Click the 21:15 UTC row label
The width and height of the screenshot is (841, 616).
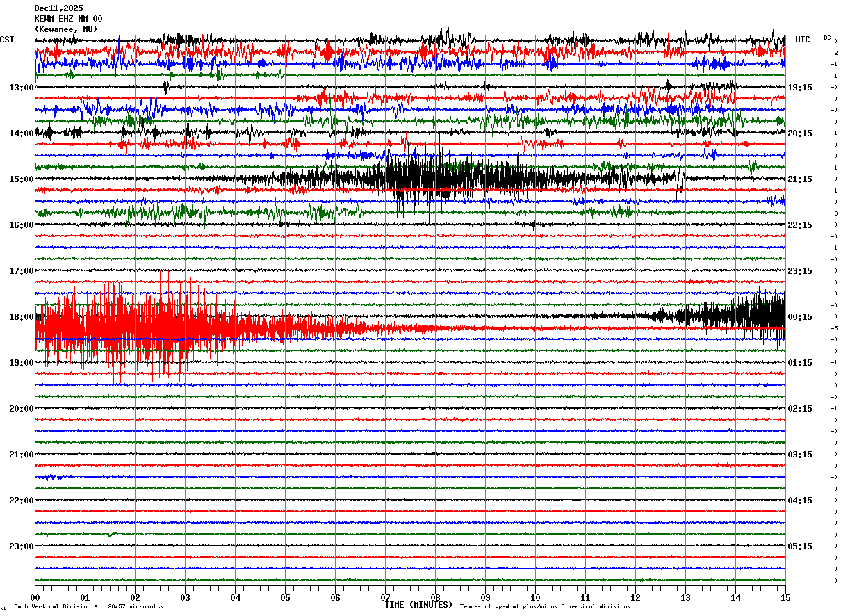800,179
